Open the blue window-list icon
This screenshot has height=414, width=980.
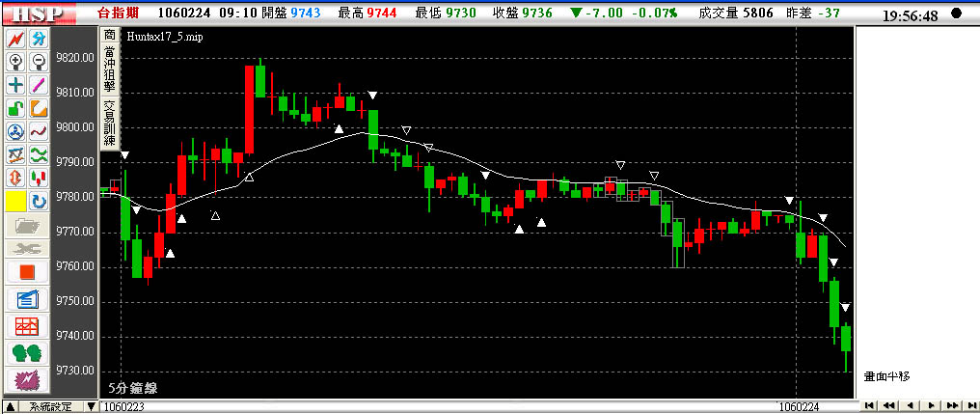[27, 299]
